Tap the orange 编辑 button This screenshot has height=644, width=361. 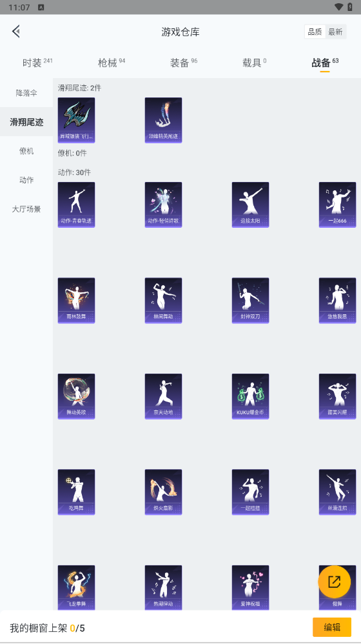332,627
